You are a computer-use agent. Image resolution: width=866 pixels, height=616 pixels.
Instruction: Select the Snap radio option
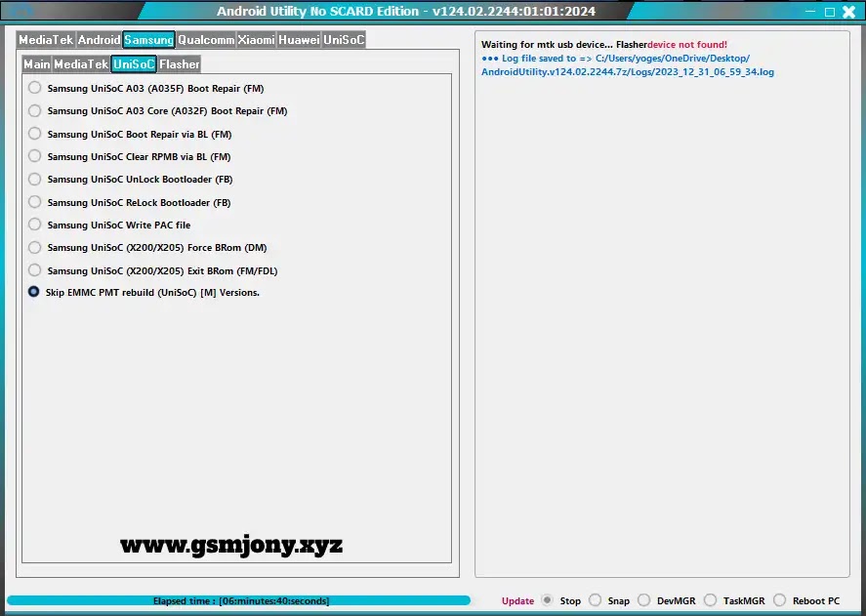(x=595, y=600)
